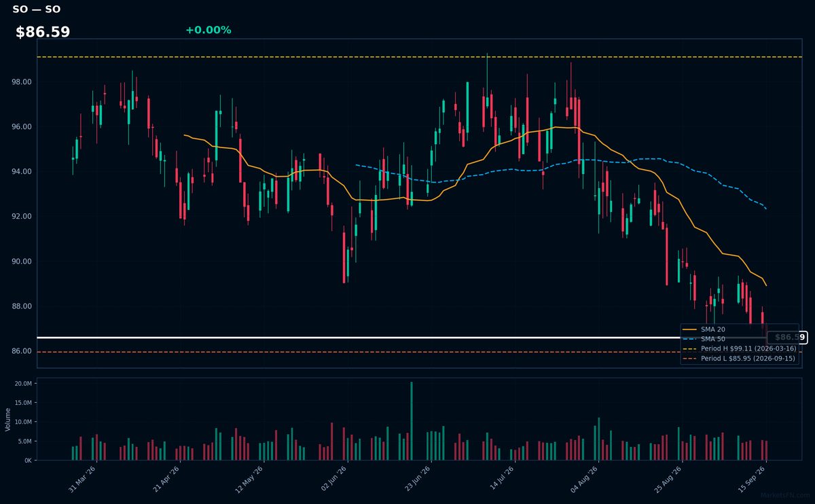
Task: Click the current price tag on right axis
Action: (786, 338)
